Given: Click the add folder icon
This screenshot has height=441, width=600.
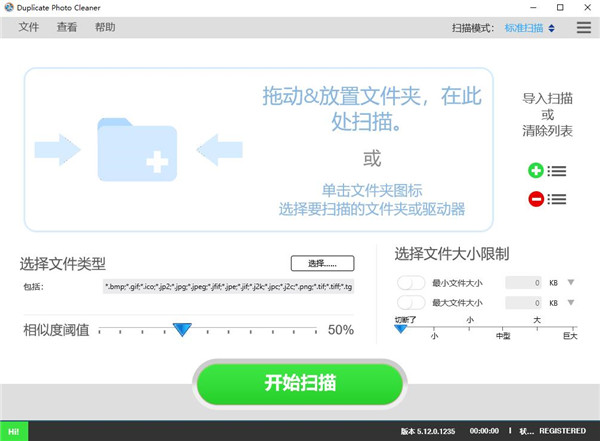Looking at the screenshot, I should point(137,150).
